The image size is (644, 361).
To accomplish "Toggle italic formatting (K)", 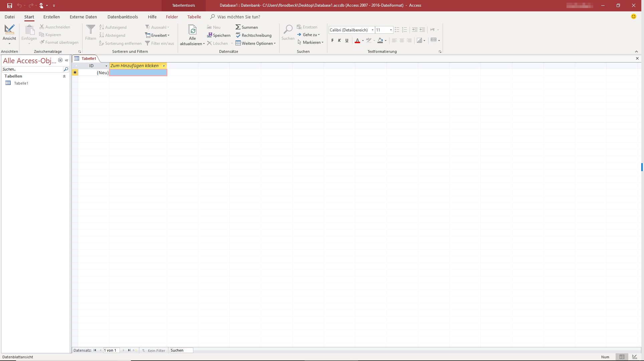I will [339, 40].
